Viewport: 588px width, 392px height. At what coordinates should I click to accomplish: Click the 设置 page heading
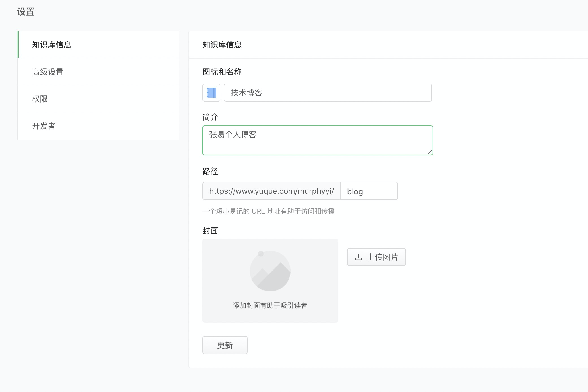pyautogui.click(x=26, y=12)
